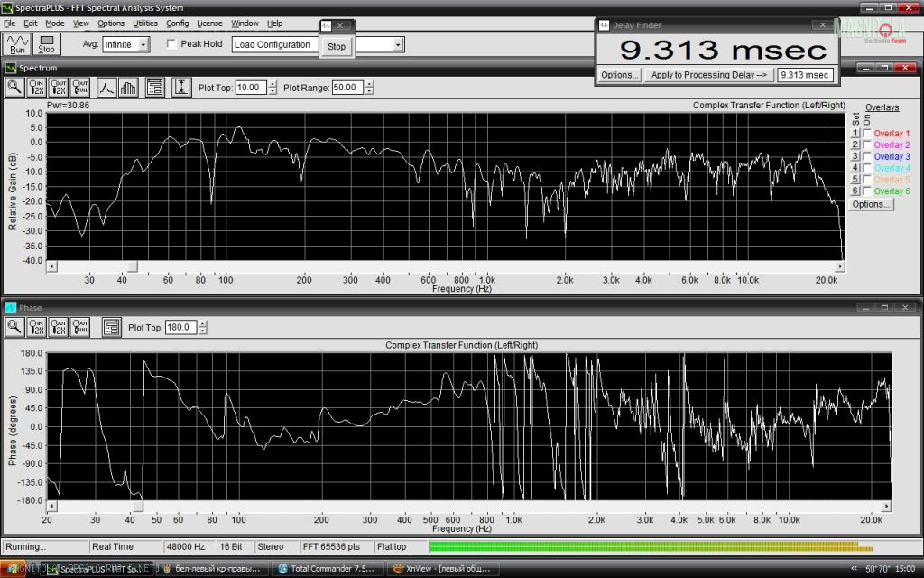Image resolution: width=924 pixels, height=578 pixels.
Task: Click Zoom In 2X in Phase toolbar
Action: point(36,327)
